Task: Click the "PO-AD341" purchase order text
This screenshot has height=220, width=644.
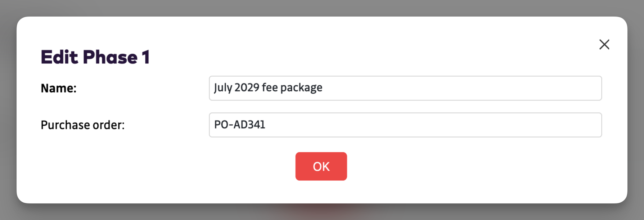Action: coord(240,125)
